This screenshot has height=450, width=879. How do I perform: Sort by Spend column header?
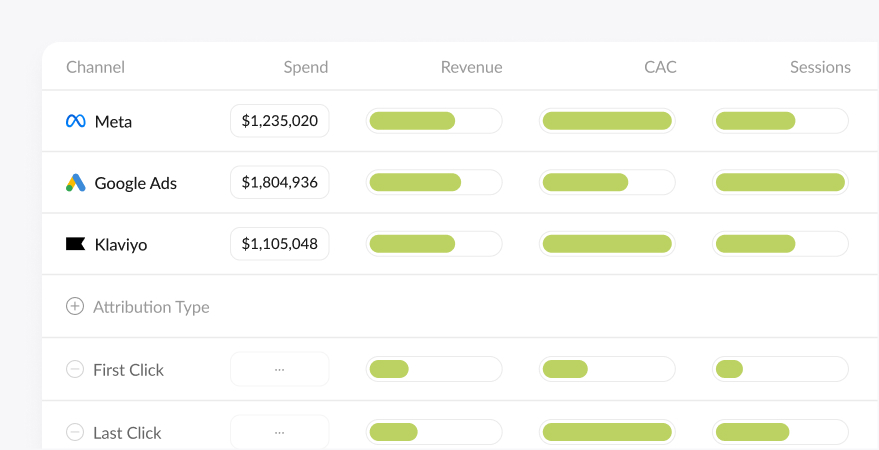click(306, 67)
